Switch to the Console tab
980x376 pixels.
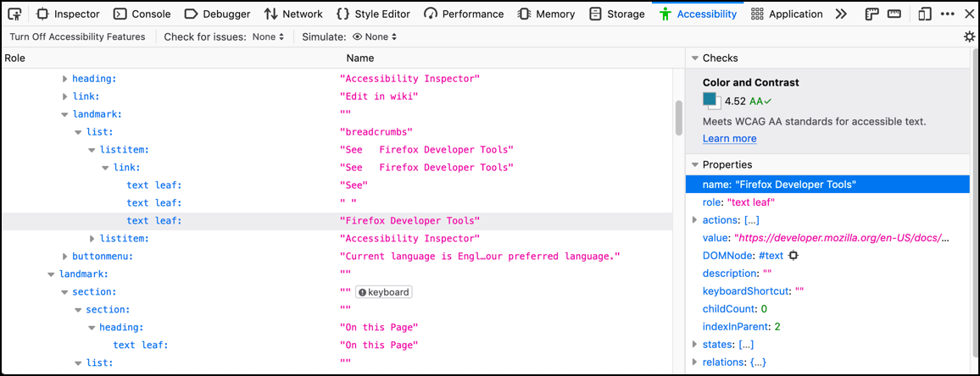pos(142,14)
